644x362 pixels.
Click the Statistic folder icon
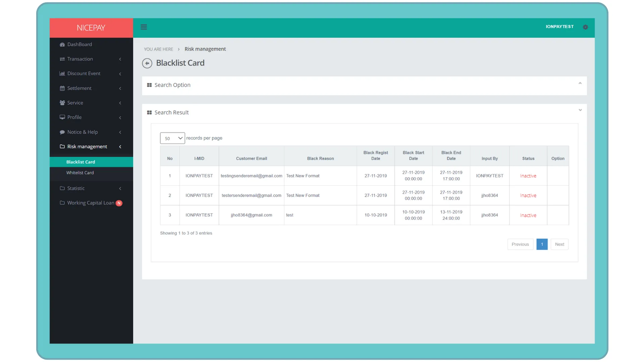62,188
